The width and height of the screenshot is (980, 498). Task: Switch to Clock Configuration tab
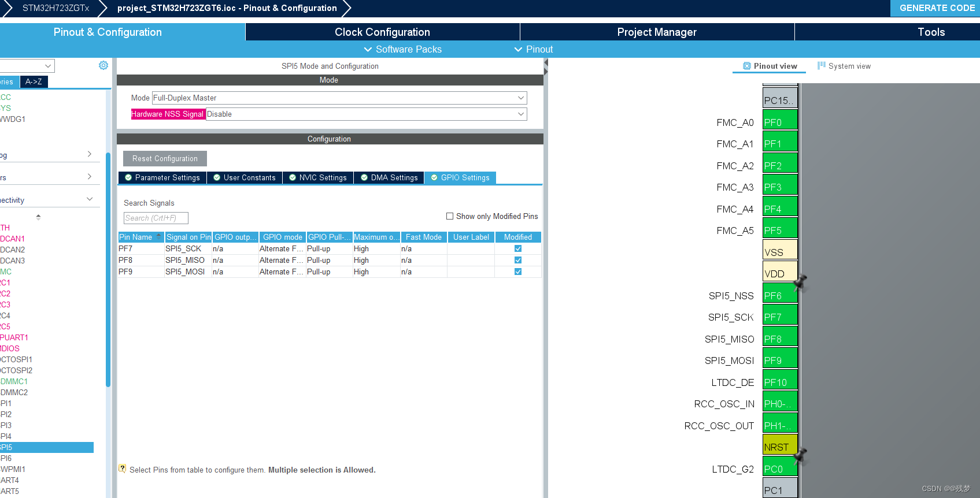tap(382, 32)
